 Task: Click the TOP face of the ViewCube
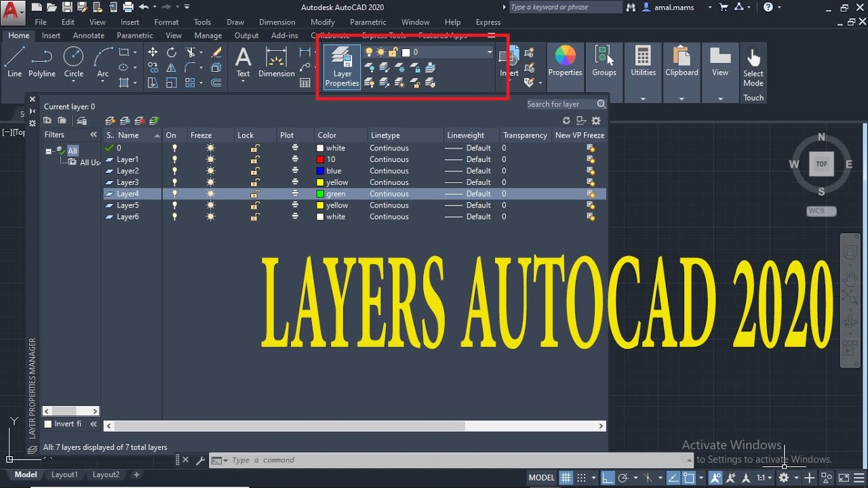pyautogui.click(x=821, y=164)
